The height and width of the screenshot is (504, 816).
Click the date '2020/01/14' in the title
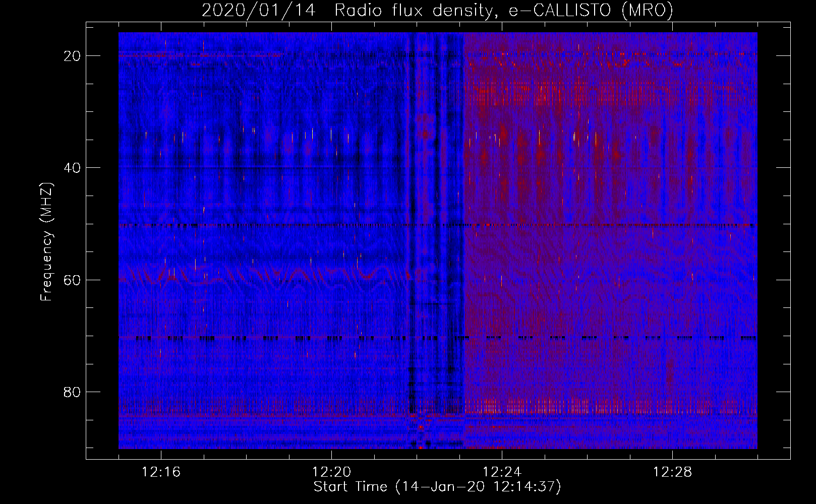[259, 10]
